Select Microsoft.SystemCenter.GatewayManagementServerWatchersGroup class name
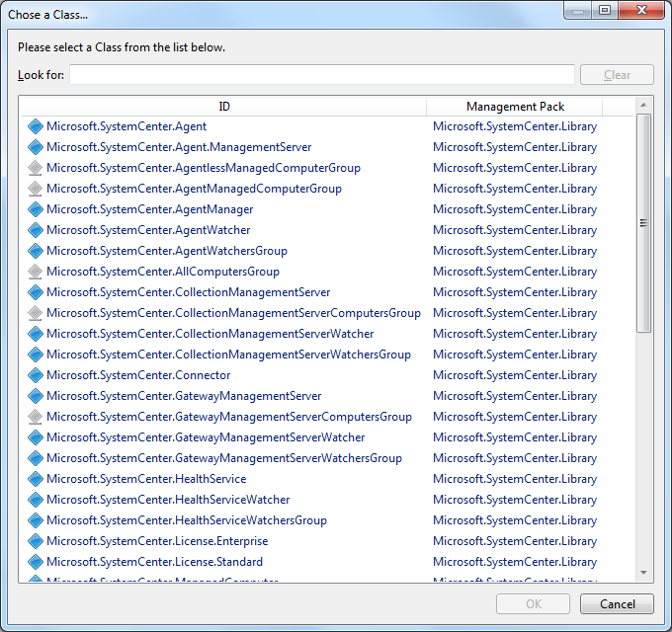This screenshot has height=632, width=672. tap(224, 458)
